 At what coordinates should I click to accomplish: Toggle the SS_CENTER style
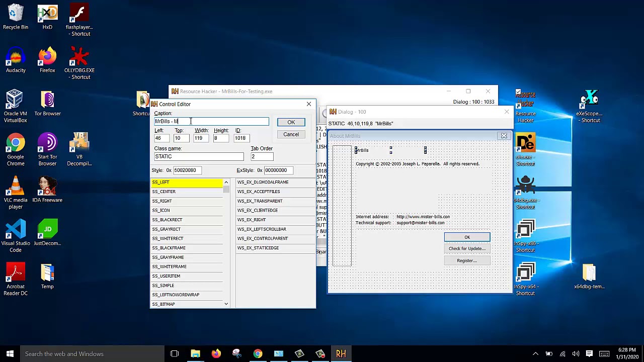[x=187, y=192]
